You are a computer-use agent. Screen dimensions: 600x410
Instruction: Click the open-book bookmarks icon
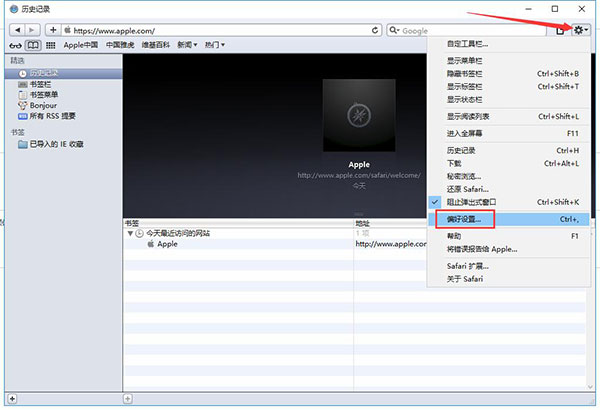tap(33, 45)
